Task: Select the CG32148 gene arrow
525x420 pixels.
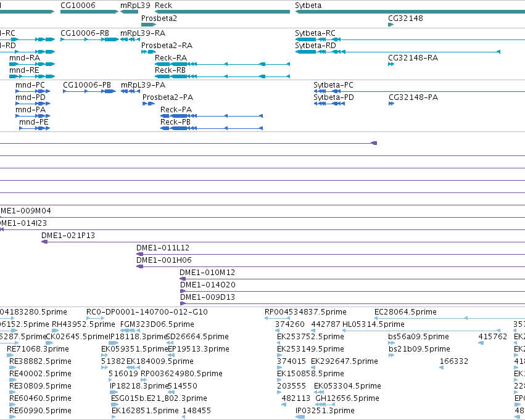Action: tap(391, 25)
